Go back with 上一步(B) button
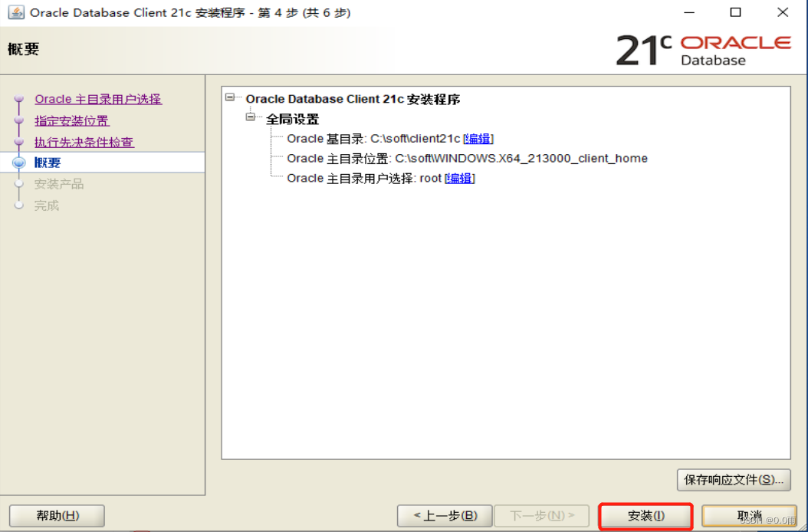 coord(445,515)
